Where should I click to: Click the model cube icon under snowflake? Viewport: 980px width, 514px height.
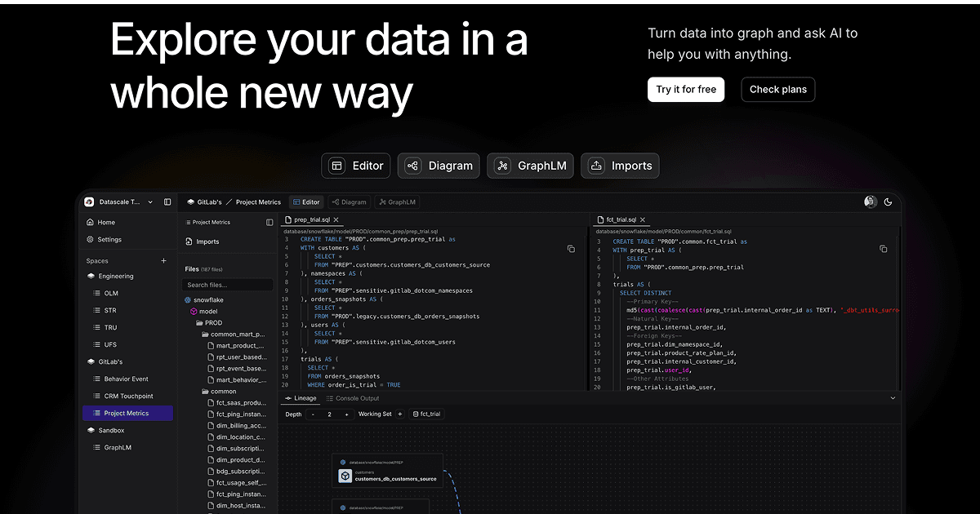tap(193, 311)
